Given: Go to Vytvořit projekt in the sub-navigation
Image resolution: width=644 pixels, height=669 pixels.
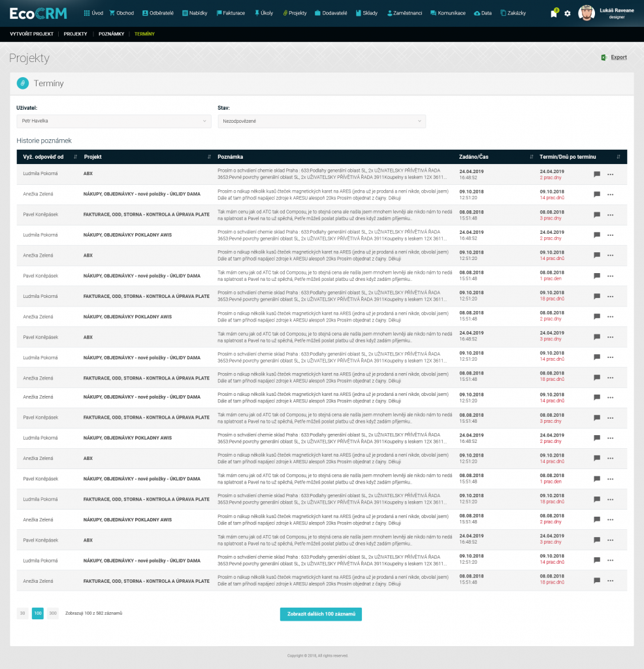Looking at the screenshot, I should 32,33.
